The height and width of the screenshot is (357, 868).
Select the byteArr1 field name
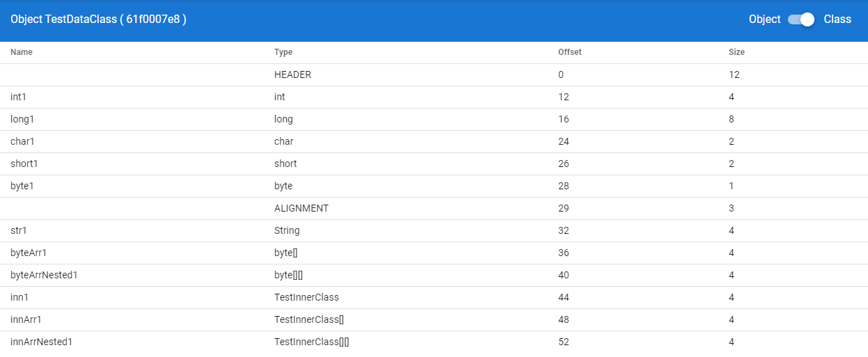tap(29, 253)
